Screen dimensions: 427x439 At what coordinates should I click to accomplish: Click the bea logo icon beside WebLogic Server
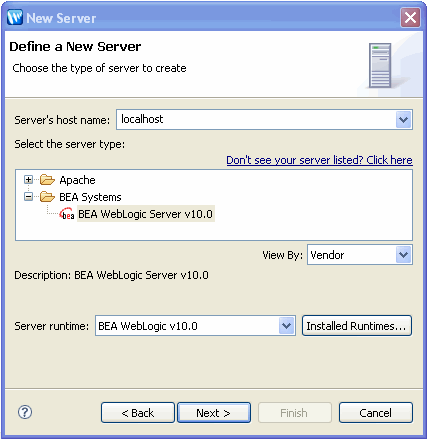(x=67, y=214)
